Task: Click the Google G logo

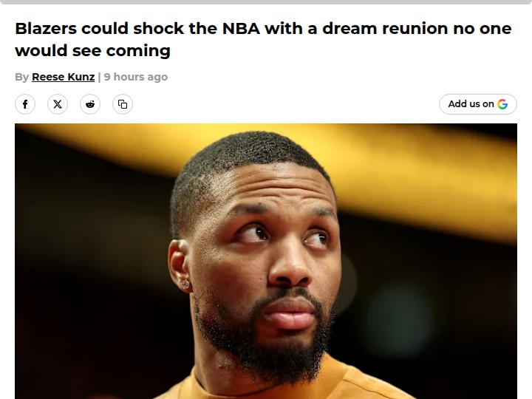Action: pos(502,104)
